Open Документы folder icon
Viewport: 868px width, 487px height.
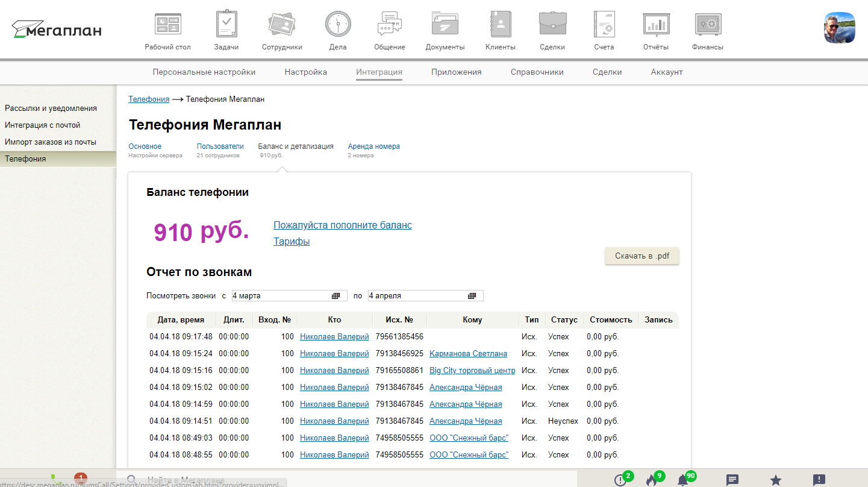(x=445, y=25)
